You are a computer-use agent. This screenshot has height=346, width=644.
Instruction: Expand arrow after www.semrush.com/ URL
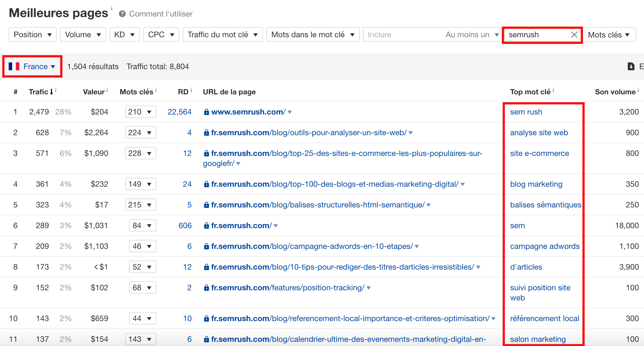290,112
